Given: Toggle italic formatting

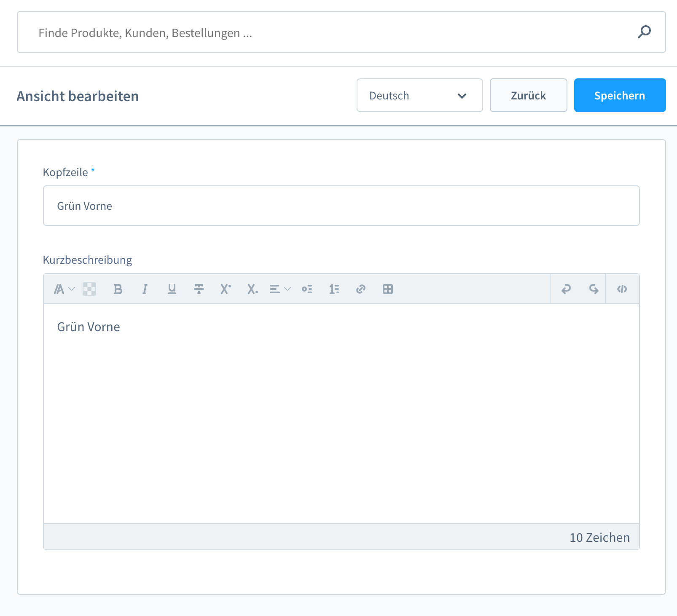Looking at the screenshot, I should [x=145, y=289].
